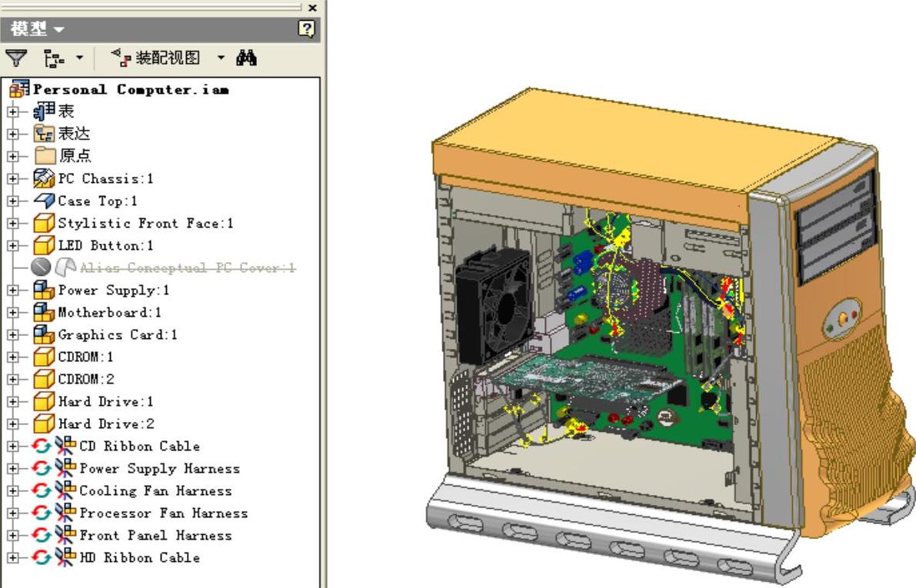
Task: Select the Hard Drive:1 label
Action: point(105,401)
